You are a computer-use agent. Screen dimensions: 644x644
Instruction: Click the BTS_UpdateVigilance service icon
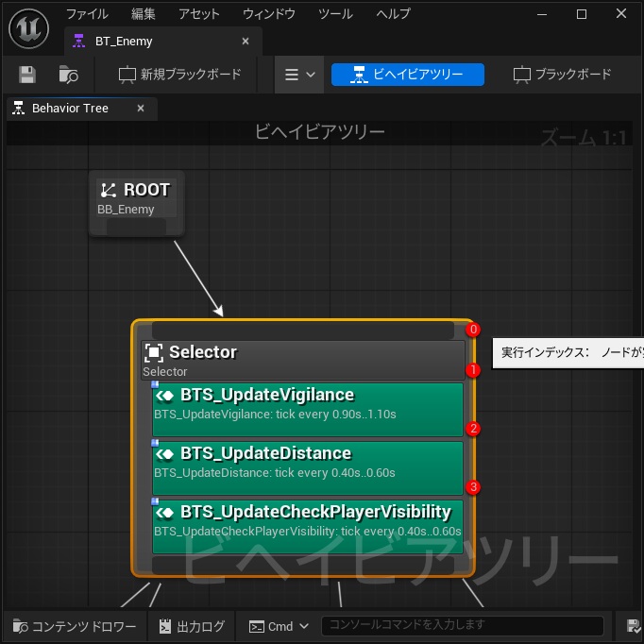(164, 396)
